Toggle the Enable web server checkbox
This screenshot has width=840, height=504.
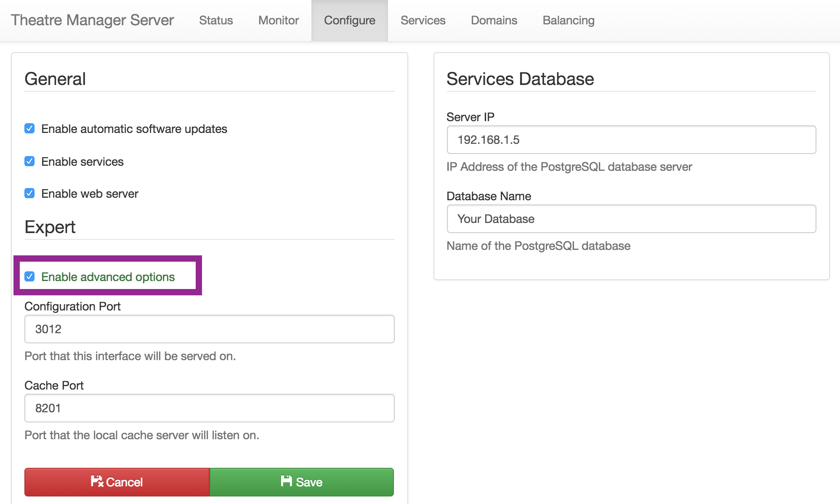pyautogui.click(x=29, y=193)
